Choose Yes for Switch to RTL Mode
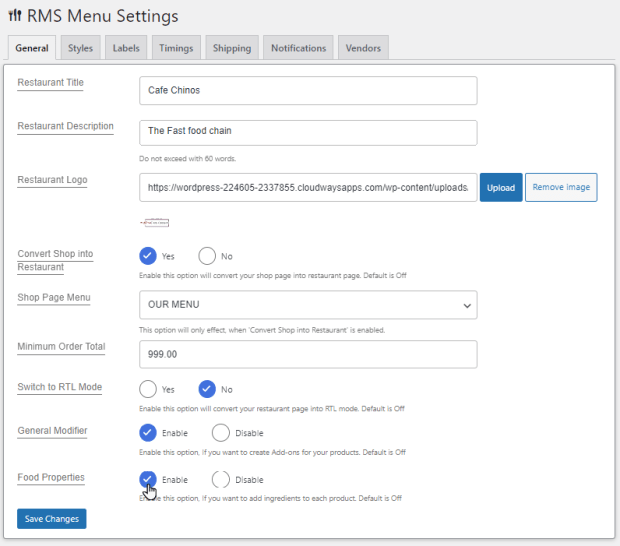 148,389
